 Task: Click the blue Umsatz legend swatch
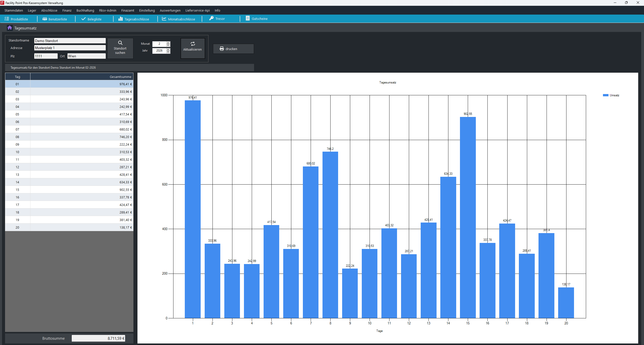pyautogui.click(x=605, y=95)
